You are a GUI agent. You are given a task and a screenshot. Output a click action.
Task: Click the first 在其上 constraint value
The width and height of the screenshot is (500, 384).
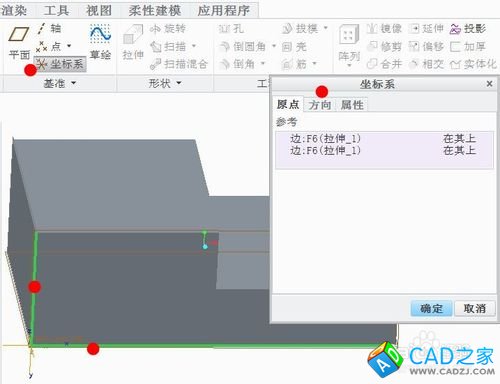click(459, 138)
